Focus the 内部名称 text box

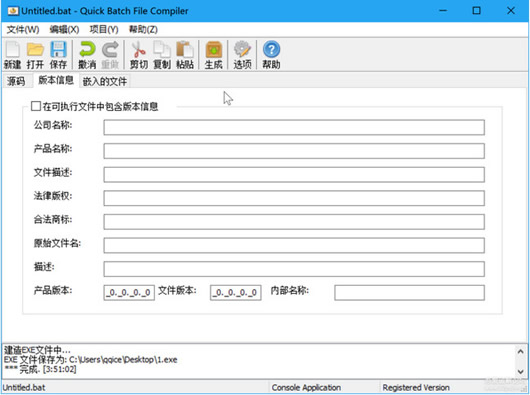pyautogui.click(x=409, y=293)
